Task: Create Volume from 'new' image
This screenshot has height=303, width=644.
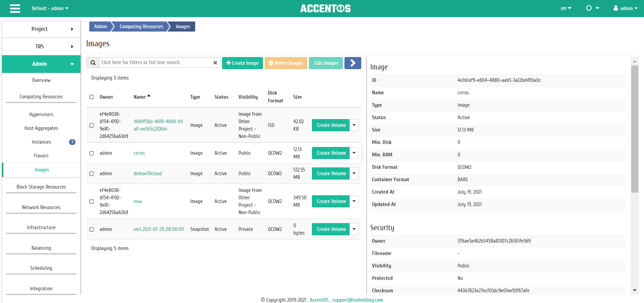Action: tap(331, 201)
